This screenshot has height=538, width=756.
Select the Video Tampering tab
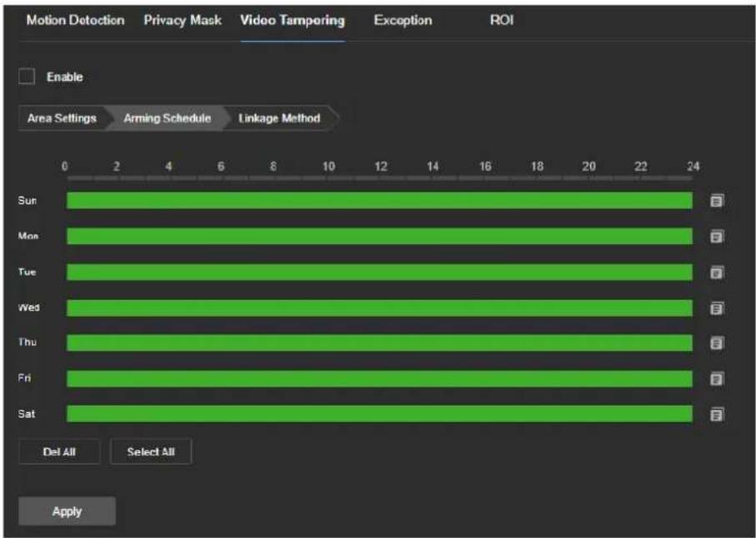click(293, 20)
